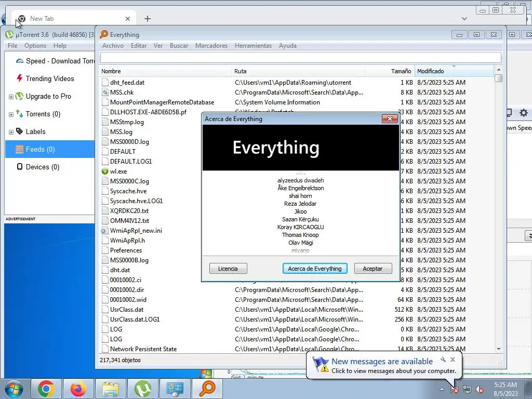Open the Marcadores menu in Everything
Viewport: 532px width, 399px height.
click(211, 46)
